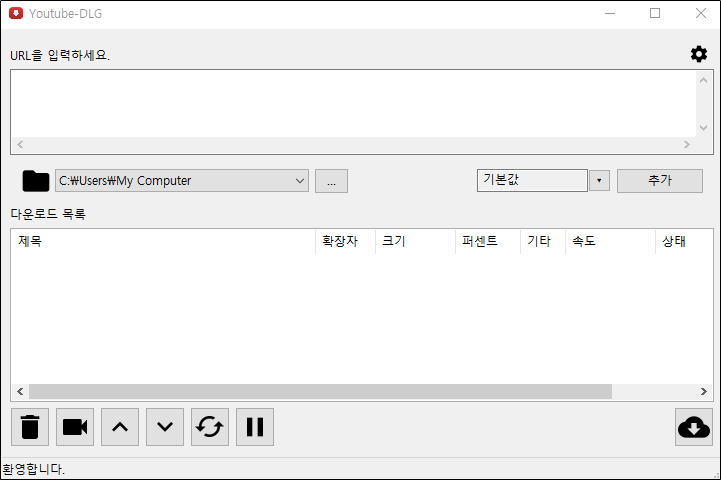Click the delete trash can button
The image size is (721, 480).
coord(30,427)
